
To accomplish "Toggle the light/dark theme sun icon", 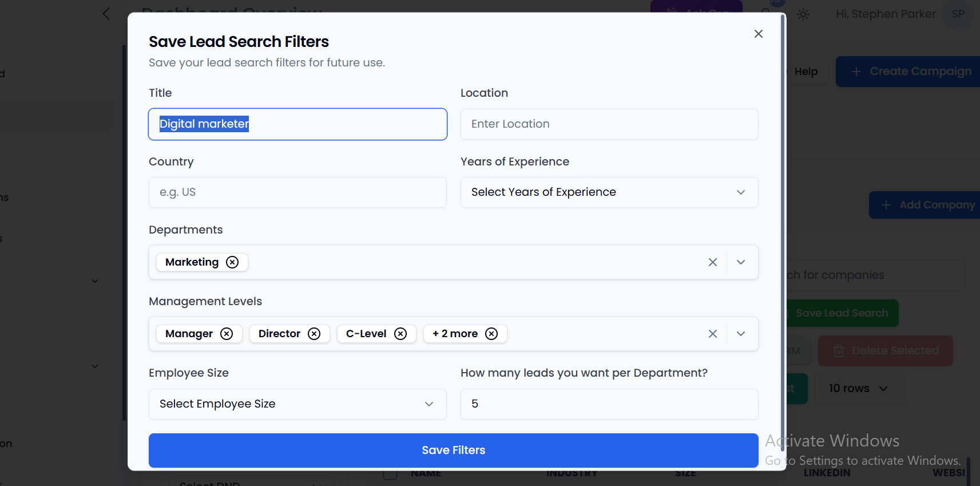I will tap(803, 14).
